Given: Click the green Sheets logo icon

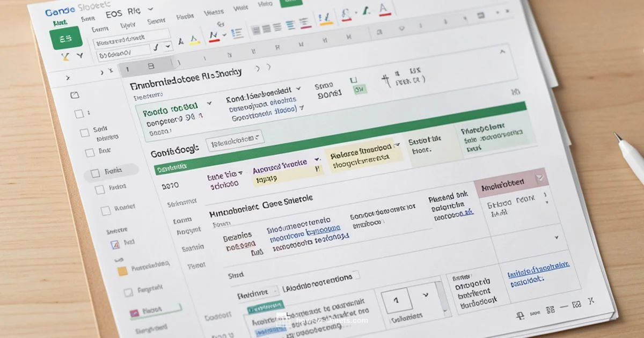Looking at the screenshot, I should click(x=67, y=38).
